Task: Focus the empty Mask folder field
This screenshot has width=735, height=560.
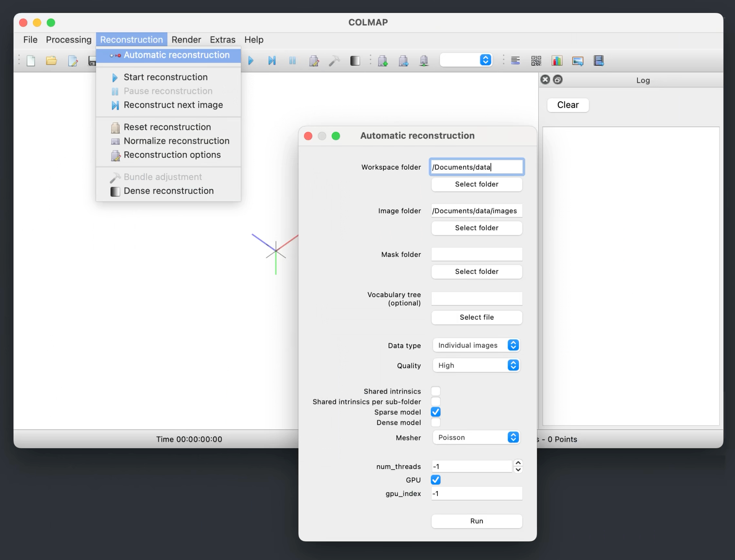Action: (477, 254)
